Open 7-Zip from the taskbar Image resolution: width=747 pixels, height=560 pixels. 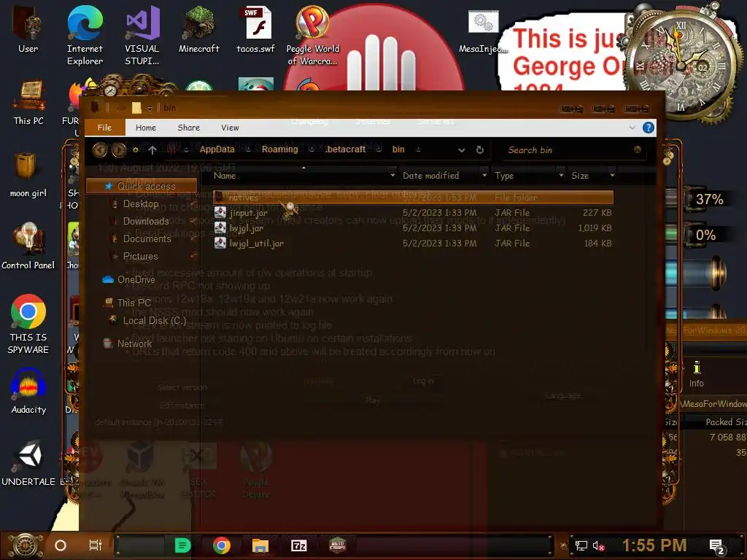tap(298, 545)
